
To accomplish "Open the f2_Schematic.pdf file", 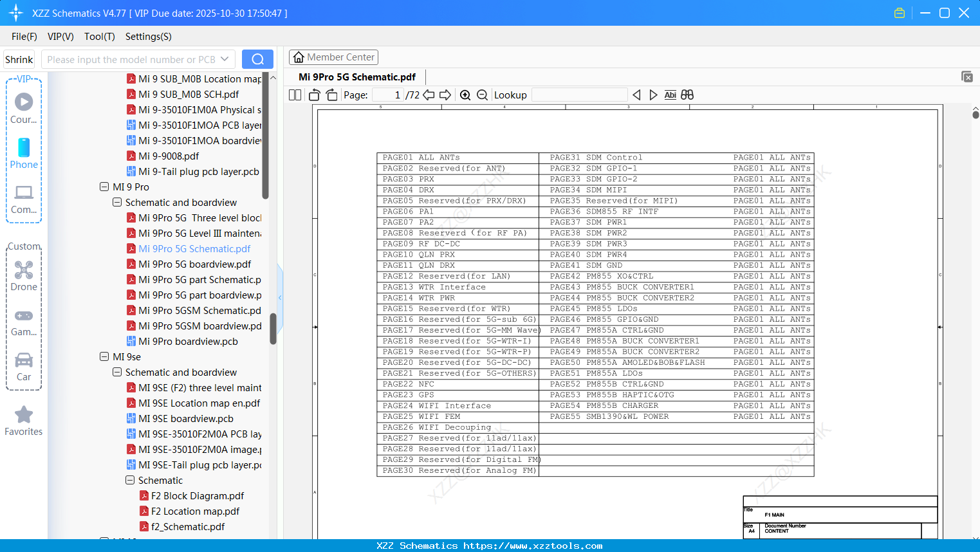I will click(188, 527).
